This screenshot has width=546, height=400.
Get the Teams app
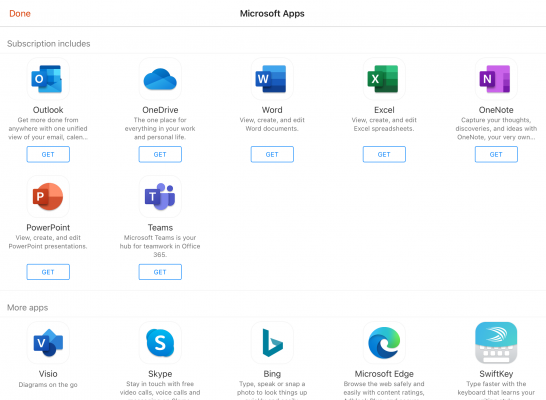(160, 272)
